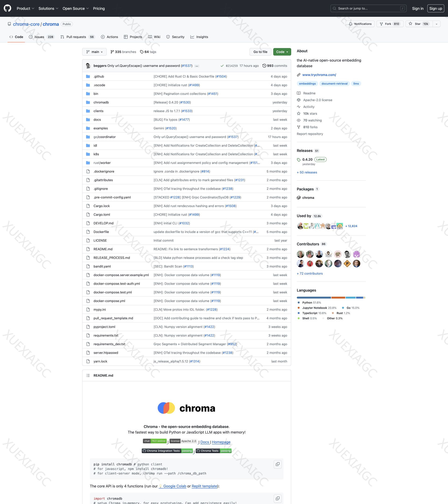Open the www.trychroma.com link
This screenshot has height=504, width=448.
coord(319,75)
